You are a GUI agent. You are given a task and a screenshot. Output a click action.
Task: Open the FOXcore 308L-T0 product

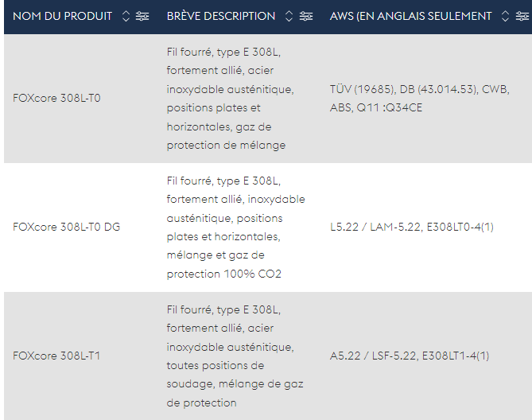[57, 99]
